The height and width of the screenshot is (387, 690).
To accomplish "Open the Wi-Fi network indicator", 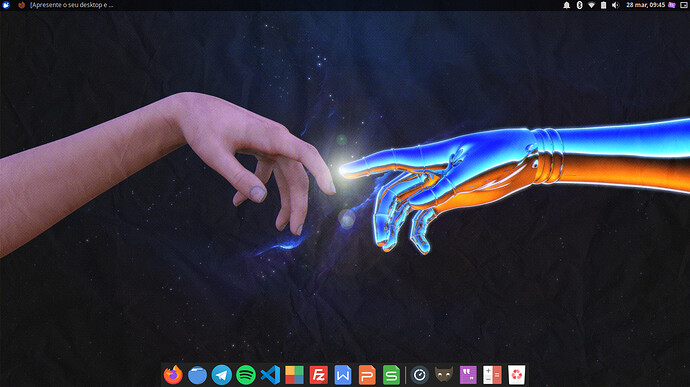I will pos(591,5).
